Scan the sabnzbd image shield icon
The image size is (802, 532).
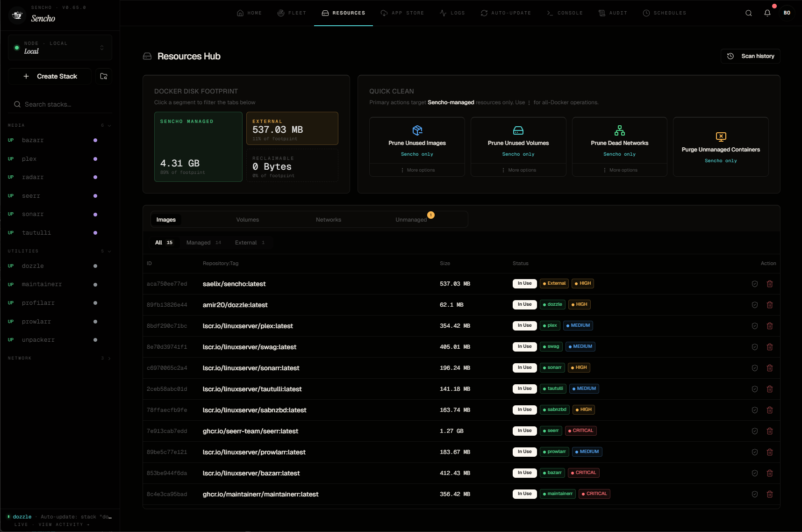754,410
